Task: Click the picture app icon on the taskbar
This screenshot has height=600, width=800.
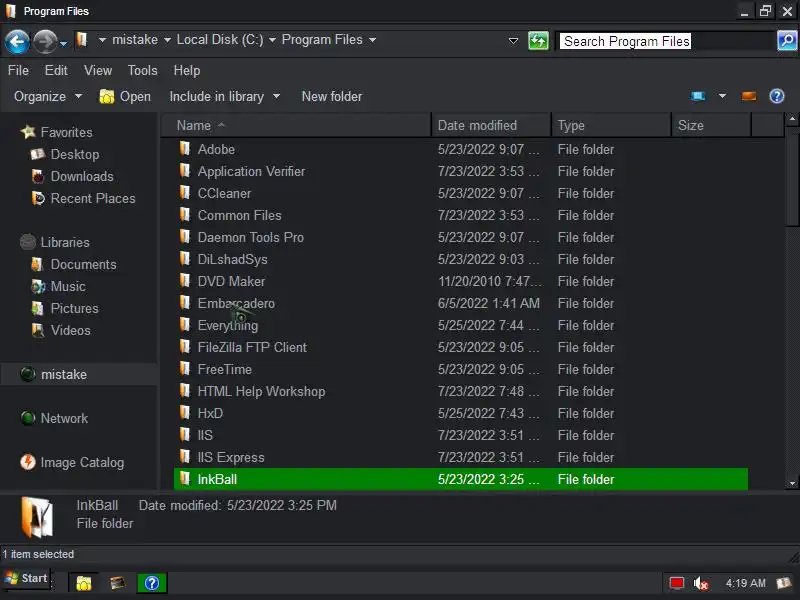Action: [x=117, y=583]
